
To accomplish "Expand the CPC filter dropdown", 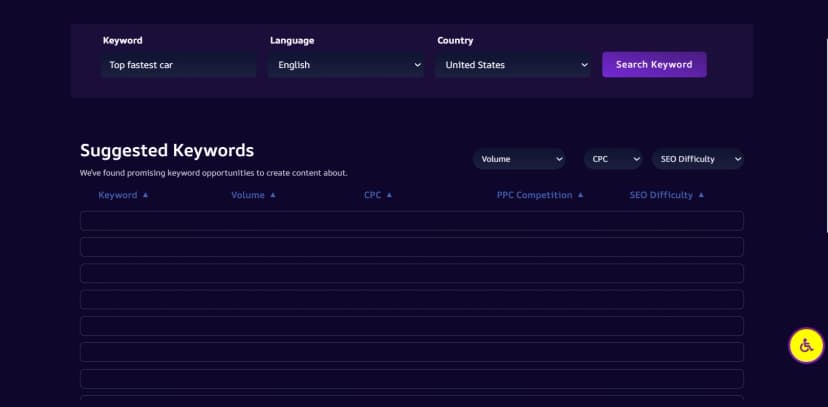I will pyautogui.click(x=613, y=159).
